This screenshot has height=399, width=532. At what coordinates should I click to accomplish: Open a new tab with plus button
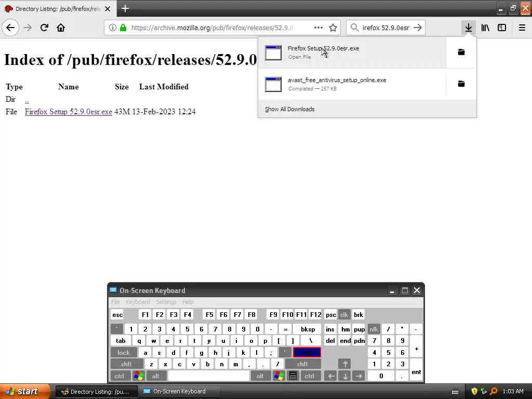tap(125, 8)
